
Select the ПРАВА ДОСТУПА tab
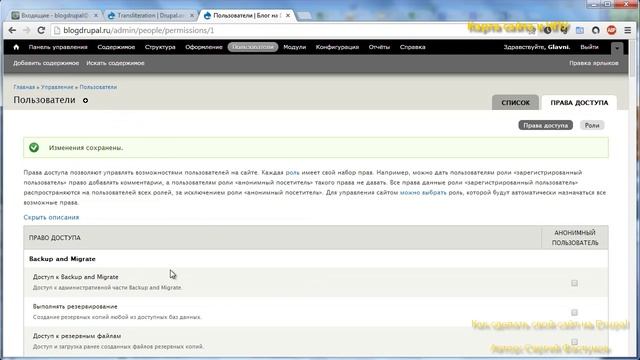tap(579, 102)
